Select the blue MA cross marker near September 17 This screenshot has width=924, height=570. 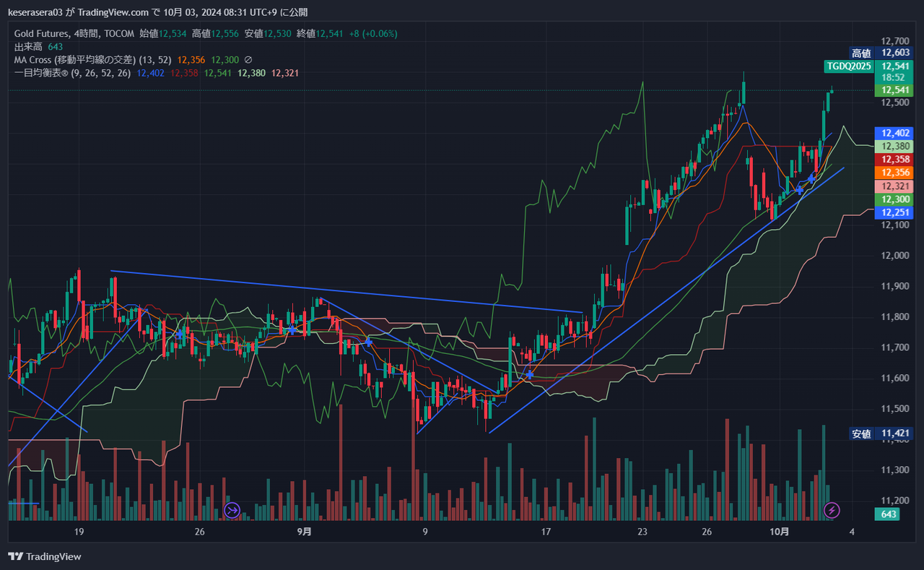(x=529, y=374)
